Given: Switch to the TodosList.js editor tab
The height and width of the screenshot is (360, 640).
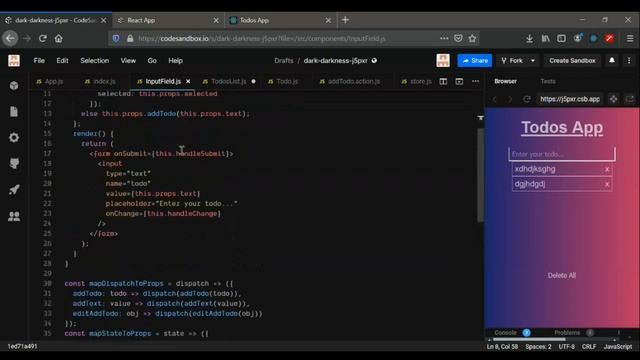Looking at the screenshot, I should coord(229,81).
